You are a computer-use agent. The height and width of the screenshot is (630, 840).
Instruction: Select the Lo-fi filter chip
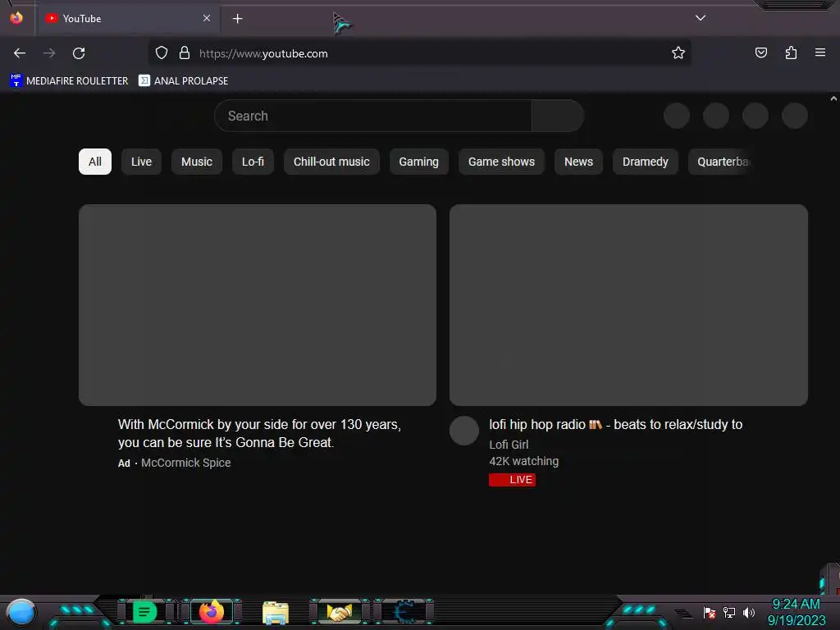(x=253, y=162)
